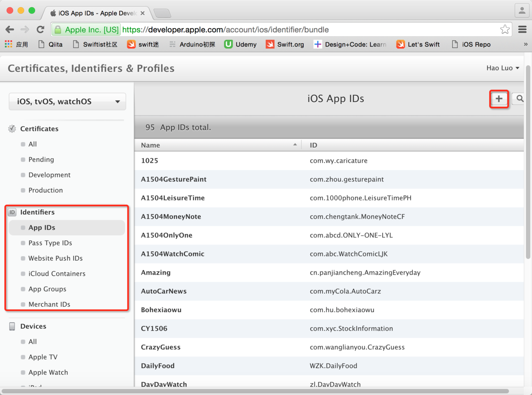Viewport: 532px width, 395px height.
Task: Open the Swift.org bookmark
Action: click(285, 44)
